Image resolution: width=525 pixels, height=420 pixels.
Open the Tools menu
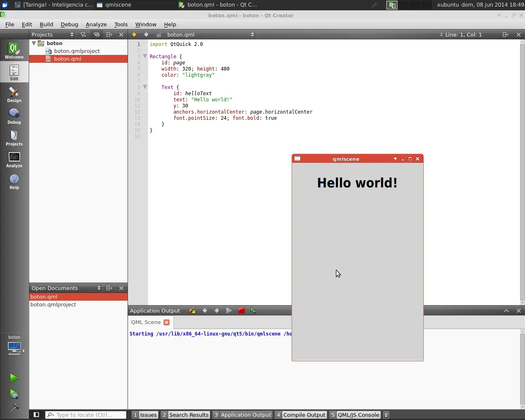point(121,25)
